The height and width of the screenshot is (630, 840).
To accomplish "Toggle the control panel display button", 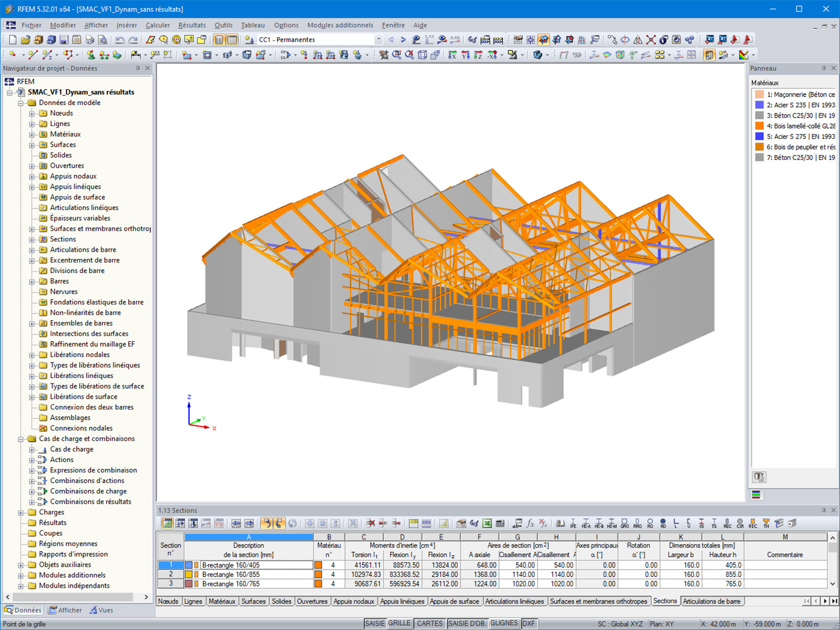I will click(709, 55).
